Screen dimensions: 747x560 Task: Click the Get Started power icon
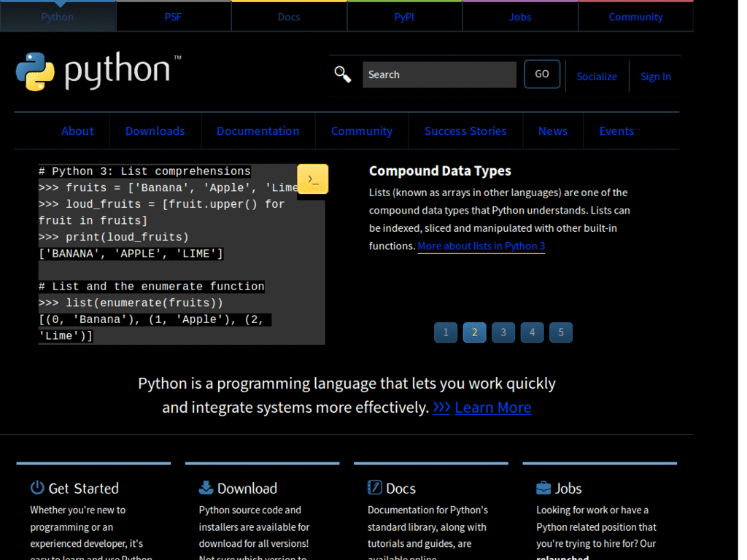(36, 488)
